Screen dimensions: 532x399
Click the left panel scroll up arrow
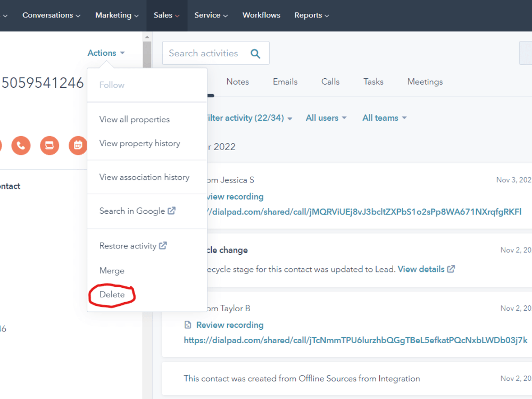point(147,37)
